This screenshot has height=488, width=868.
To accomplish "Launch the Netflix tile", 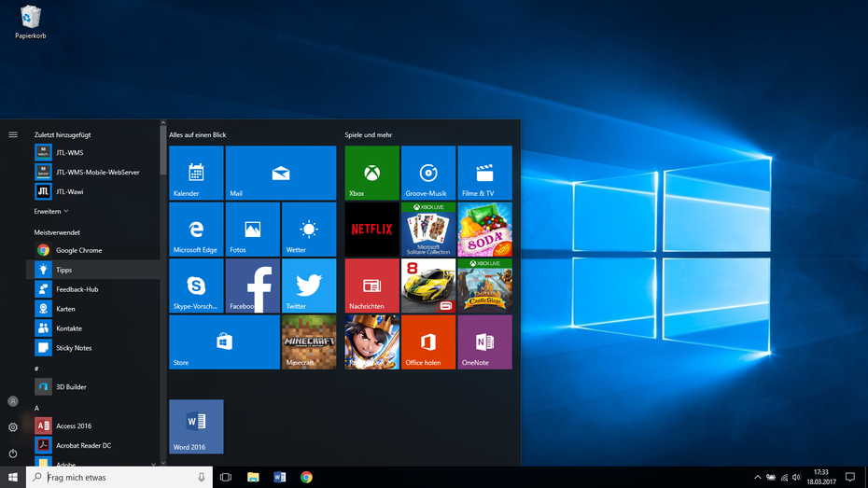I will tap(372, 229).
